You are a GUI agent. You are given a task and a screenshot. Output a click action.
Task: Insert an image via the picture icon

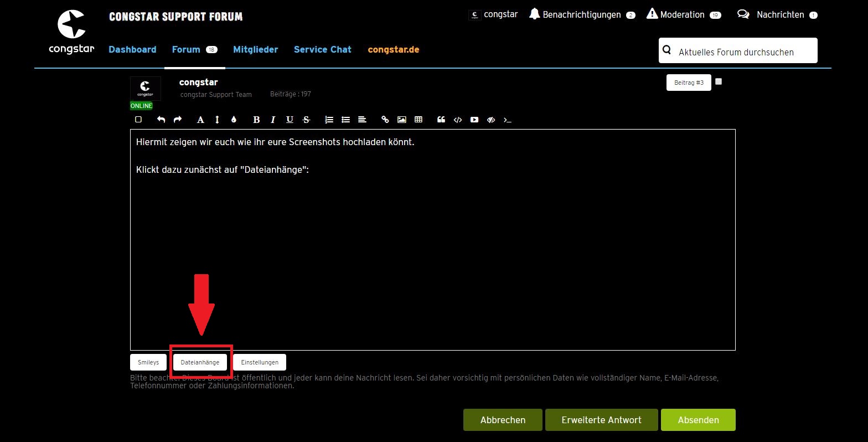402,120
